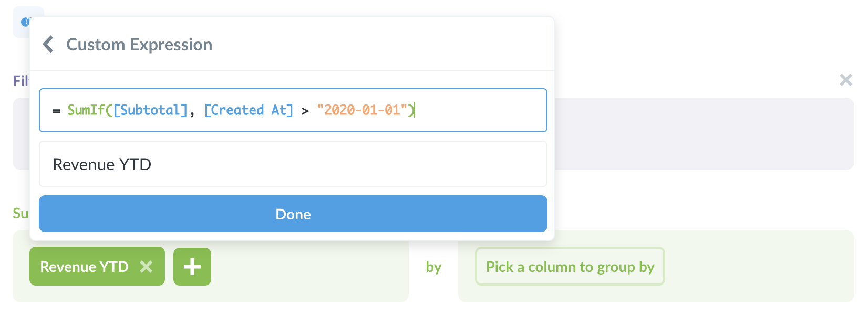868x315 pixels.
Task: Dismiss the Filter section with the X icon
Action: click(845, 80)
